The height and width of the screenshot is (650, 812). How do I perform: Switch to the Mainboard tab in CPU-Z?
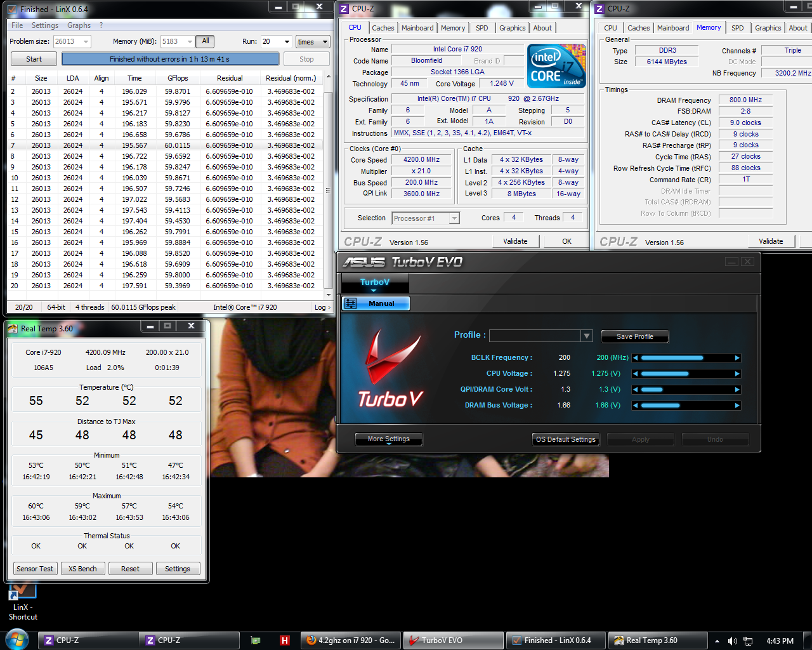pos(417,28)
